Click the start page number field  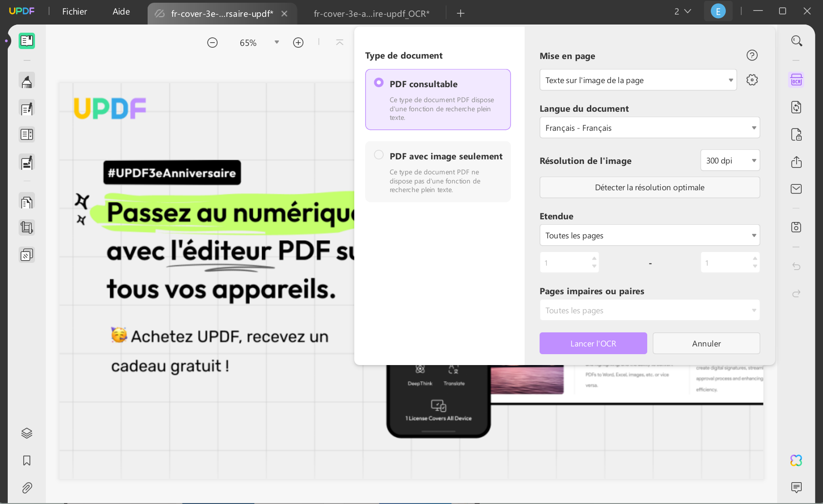(x=569, y=262)
